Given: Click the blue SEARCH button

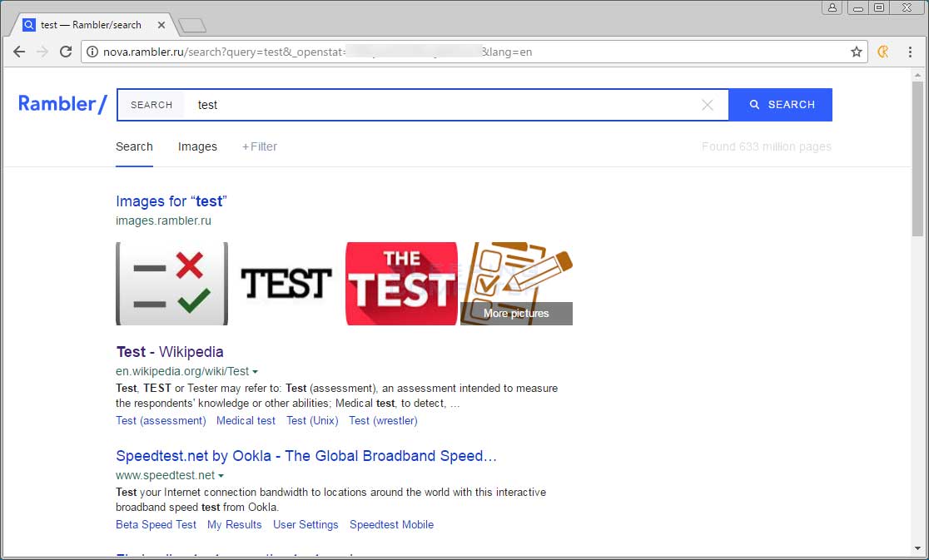Looking at the screenshot, I should click(x=780, y=105).
